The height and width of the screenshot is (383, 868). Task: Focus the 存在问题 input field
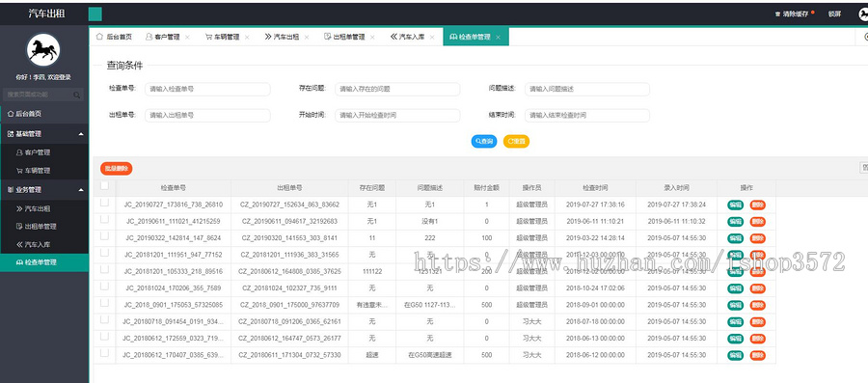pos(397,89)
